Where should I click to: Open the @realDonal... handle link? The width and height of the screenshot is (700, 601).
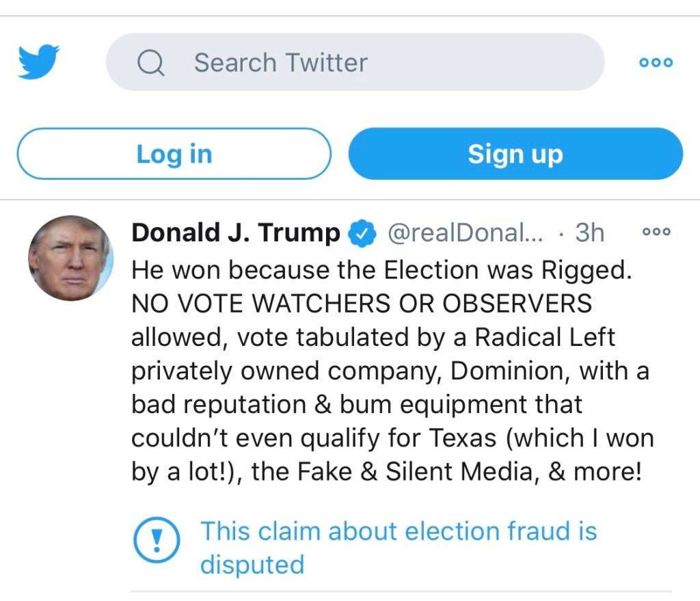point(465,233)
